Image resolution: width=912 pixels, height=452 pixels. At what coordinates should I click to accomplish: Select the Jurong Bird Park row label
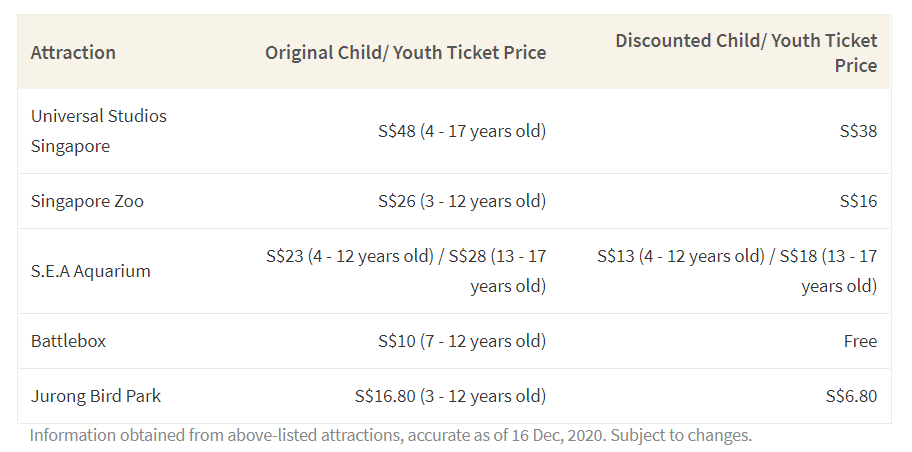point(95,396)
